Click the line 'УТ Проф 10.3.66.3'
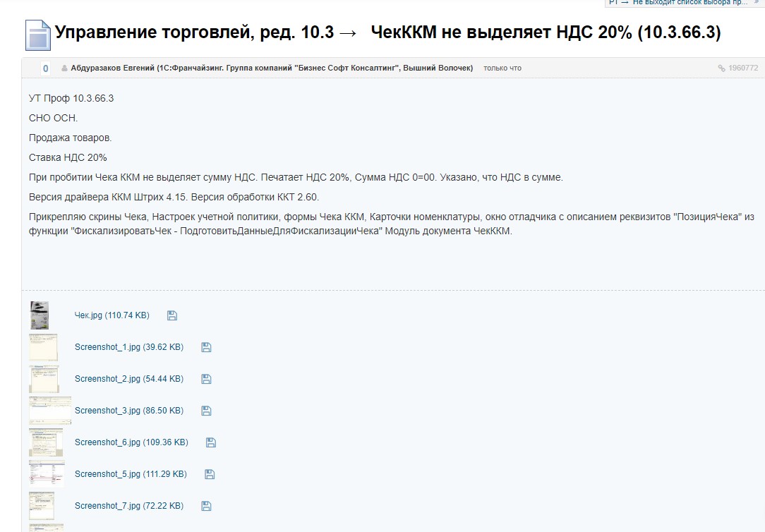The width and height of the screenshot is (765, 532). click(x=71, y=99)
